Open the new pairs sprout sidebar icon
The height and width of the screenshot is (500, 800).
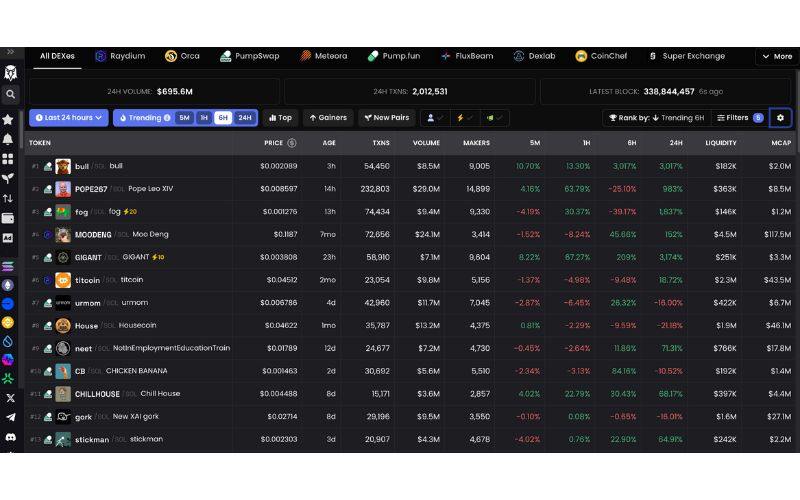coord(8,179)
